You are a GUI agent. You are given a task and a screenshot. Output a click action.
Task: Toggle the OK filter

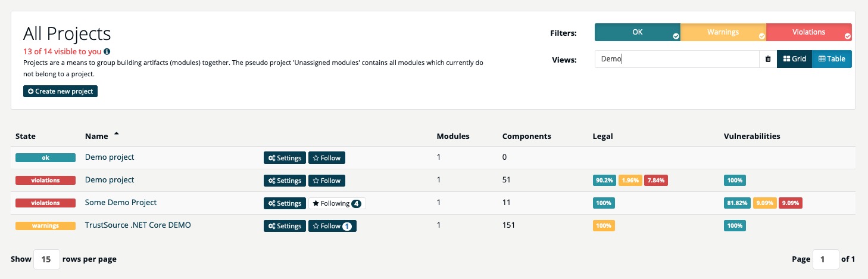(x=638, y=32)
